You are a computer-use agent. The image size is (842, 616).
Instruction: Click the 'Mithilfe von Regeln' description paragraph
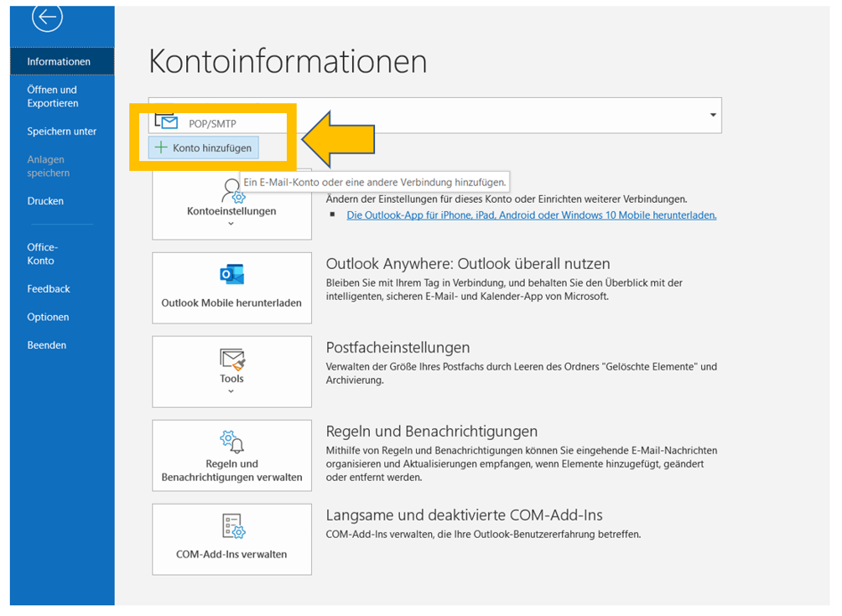(522, 464)
